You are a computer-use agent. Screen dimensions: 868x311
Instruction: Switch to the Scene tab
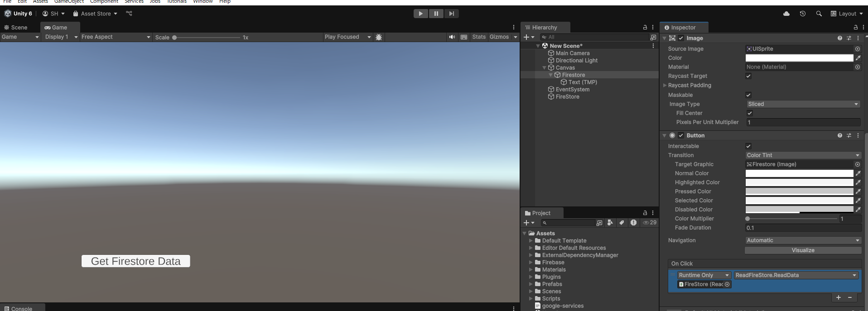[16, 28]
